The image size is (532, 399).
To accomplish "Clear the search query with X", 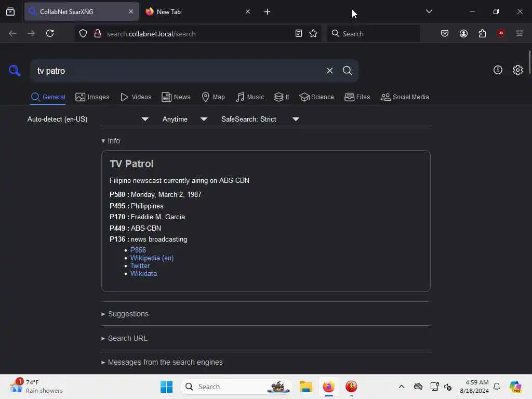I will click(x=329, y=71).
